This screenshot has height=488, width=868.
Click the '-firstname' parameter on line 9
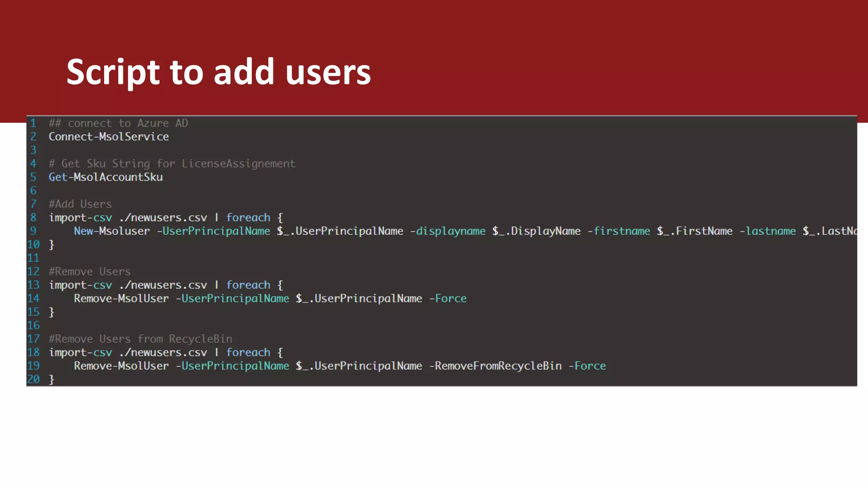click(619, 231)
